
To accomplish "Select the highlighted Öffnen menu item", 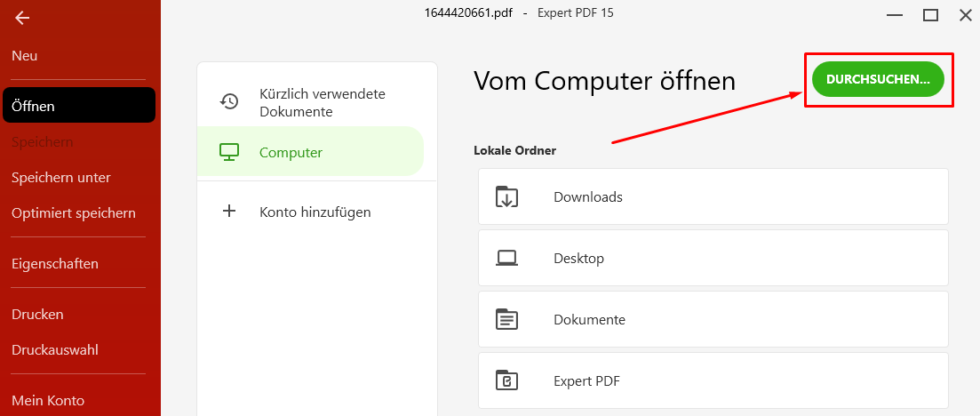I will click(79, 105).
